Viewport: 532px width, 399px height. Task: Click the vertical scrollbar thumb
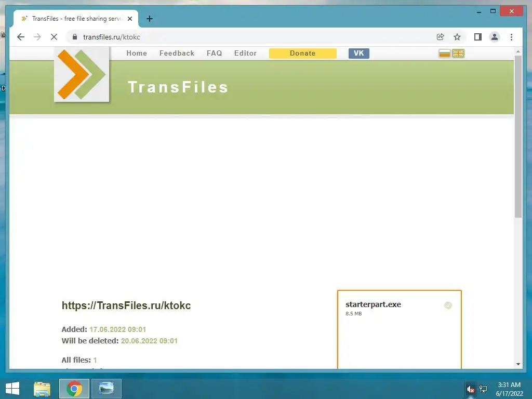[518, 137]
